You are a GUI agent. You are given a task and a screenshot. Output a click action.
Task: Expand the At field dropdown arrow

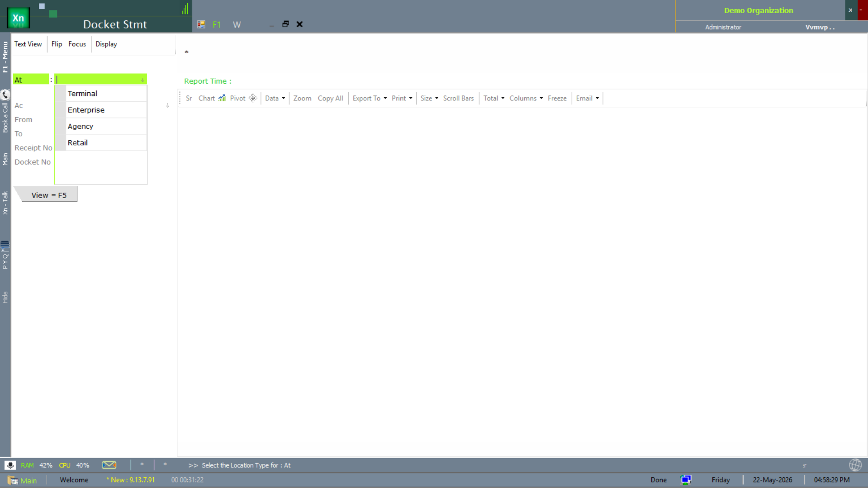tap(143, 80)
